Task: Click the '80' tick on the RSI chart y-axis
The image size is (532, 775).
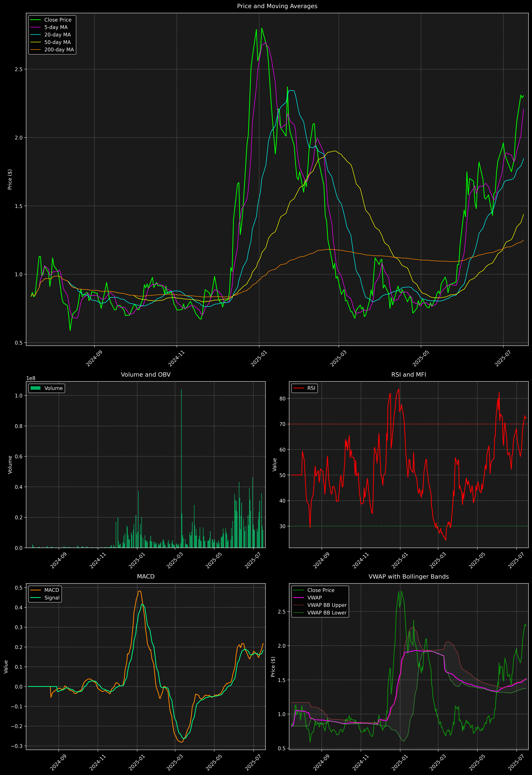Action: point(283,399)
